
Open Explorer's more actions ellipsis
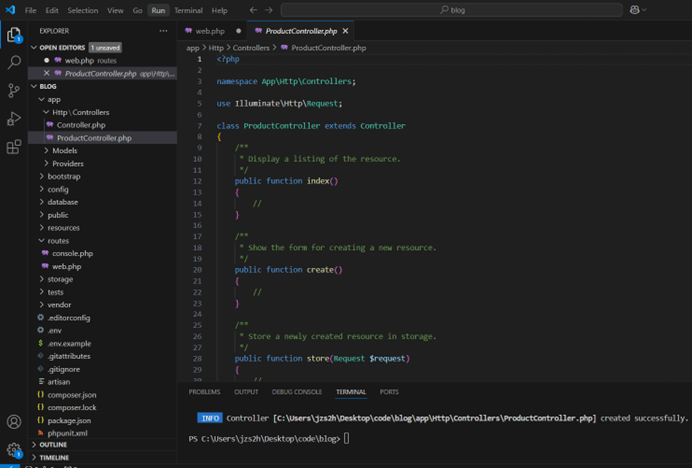[163, 31]
